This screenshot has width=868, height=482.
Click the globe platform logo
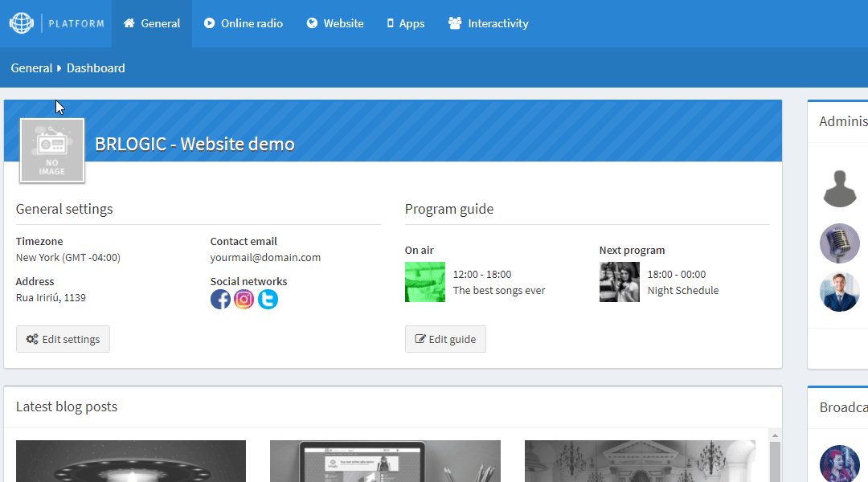pos(22,23)
